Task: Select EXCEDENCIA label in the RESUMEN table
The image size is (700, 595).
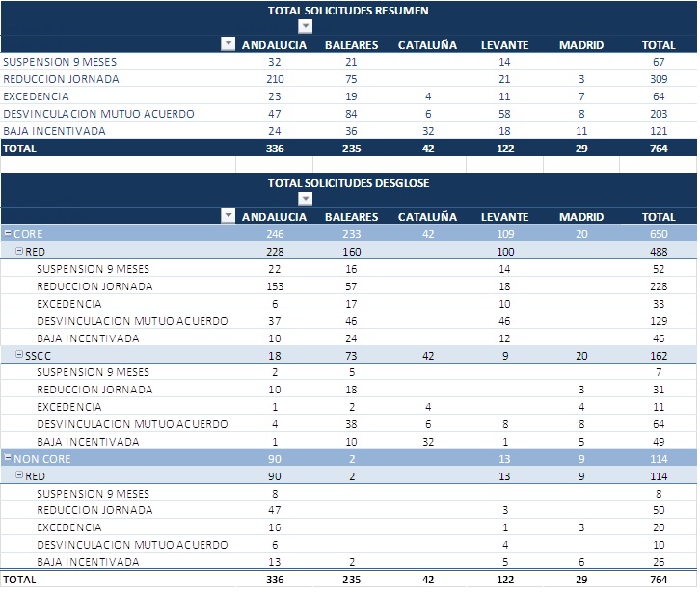Action: 37,96
